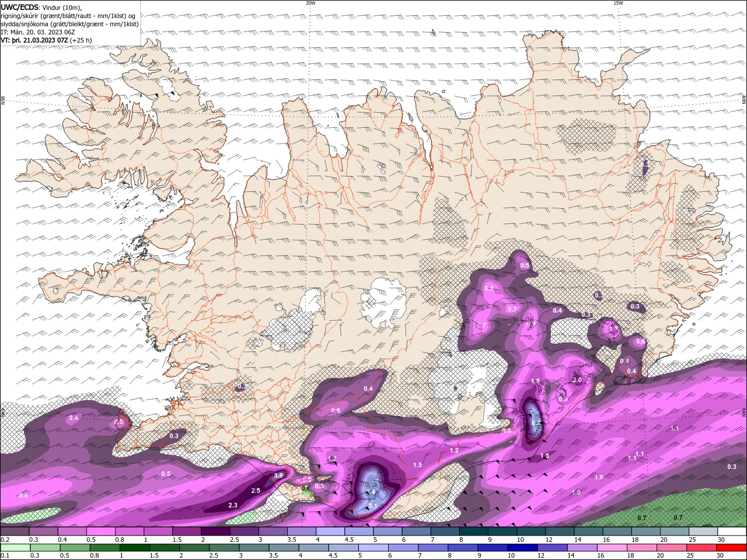Click the 5.1 value in the blue core

coord(373,506)
